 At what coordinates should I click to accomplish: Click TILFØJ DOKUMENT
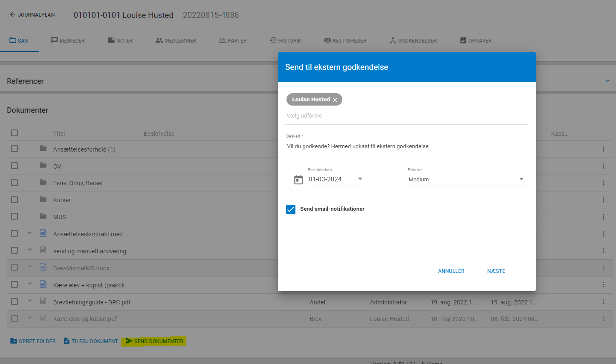pyautogui.click(x=91, y=341)
